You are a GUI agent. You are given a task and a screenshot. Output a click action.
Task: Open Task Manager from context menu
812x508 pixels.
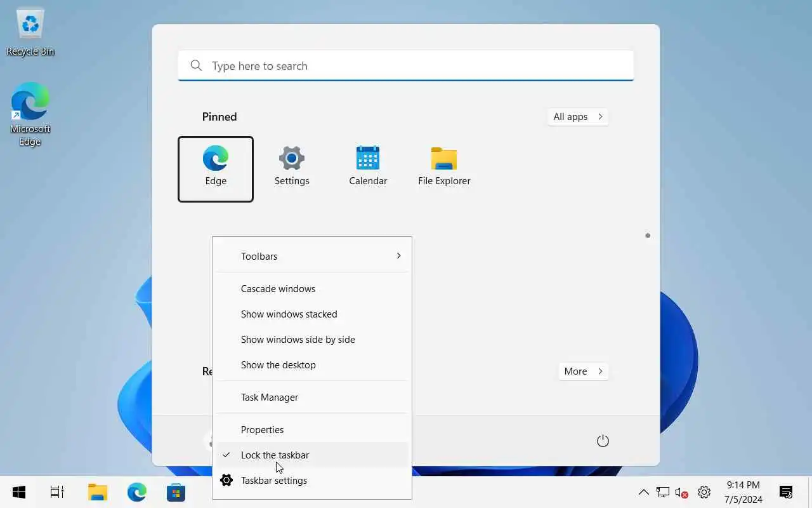[x=312, y=397]
